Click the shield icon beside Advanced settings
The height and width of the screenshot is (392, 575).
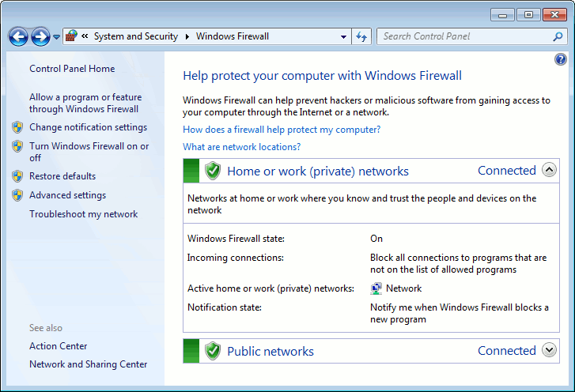17,195
